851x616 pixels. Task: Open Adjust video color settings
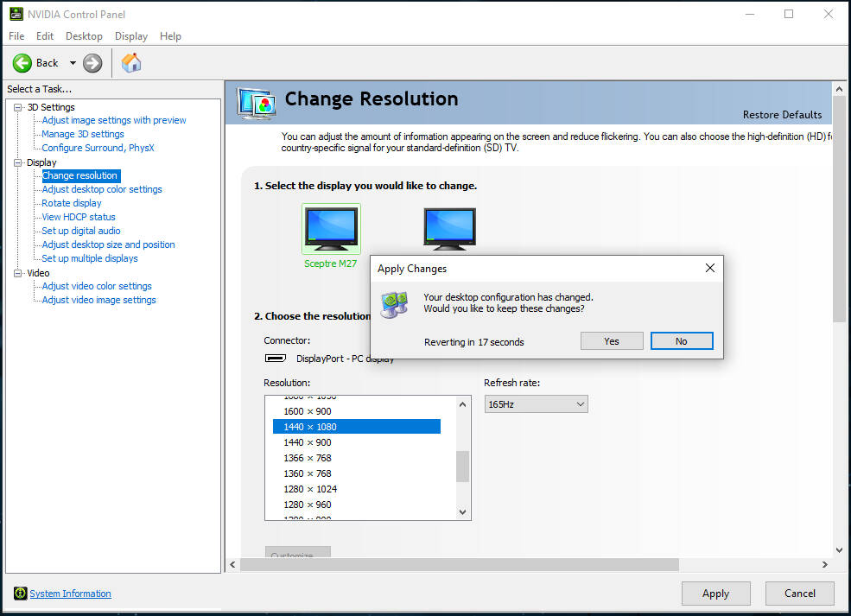coord(97,286)
